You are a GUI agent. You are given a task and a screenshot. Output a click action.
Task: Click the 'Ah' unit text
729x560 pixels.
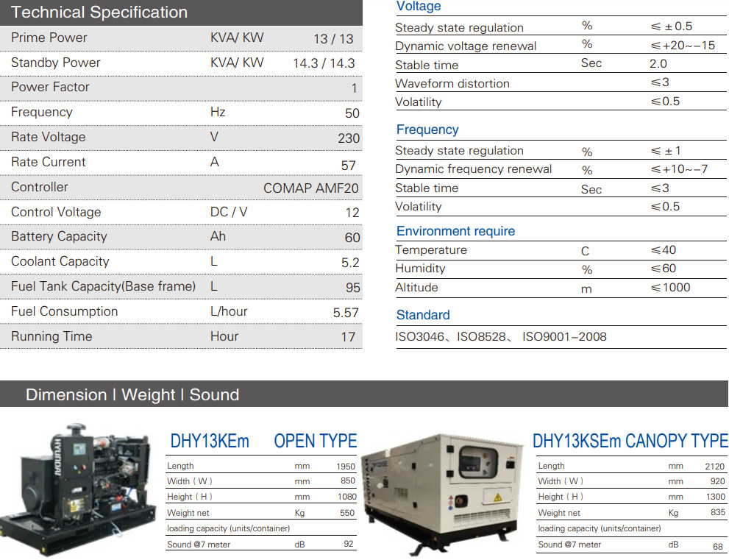218,236
